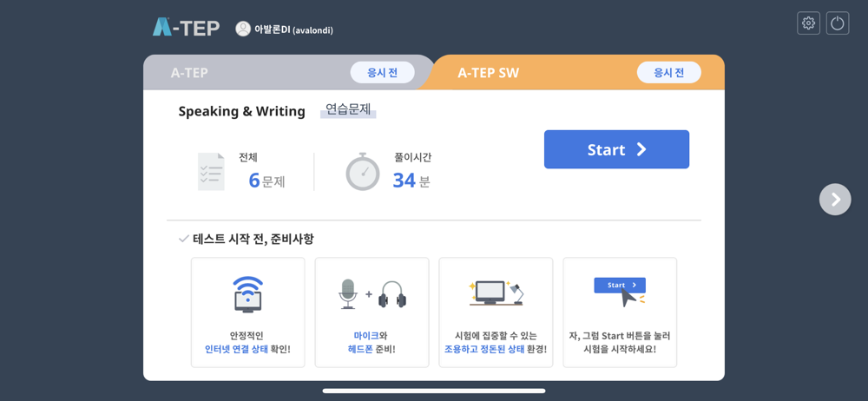The height and width of the screenshot is (401, 868).
Task: Click the Speaking & Writing title
Action: [241, 111]
